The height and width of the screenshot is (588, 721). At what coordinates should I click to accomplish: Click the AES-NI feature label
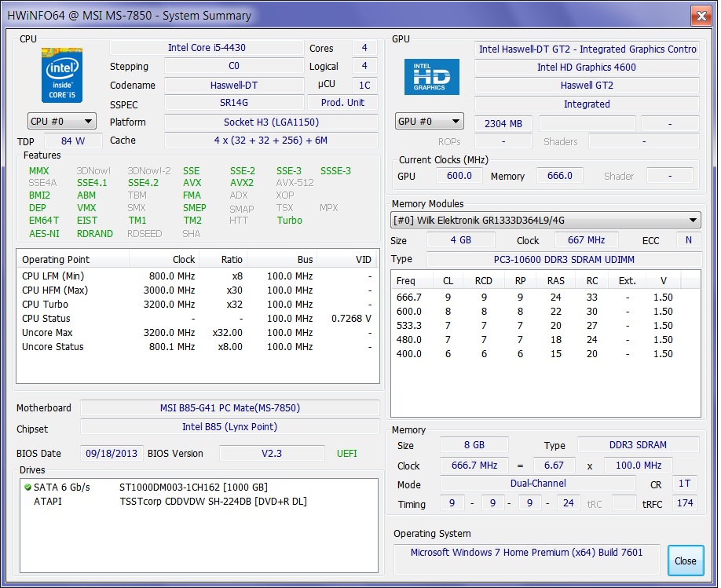coord(44,233)
